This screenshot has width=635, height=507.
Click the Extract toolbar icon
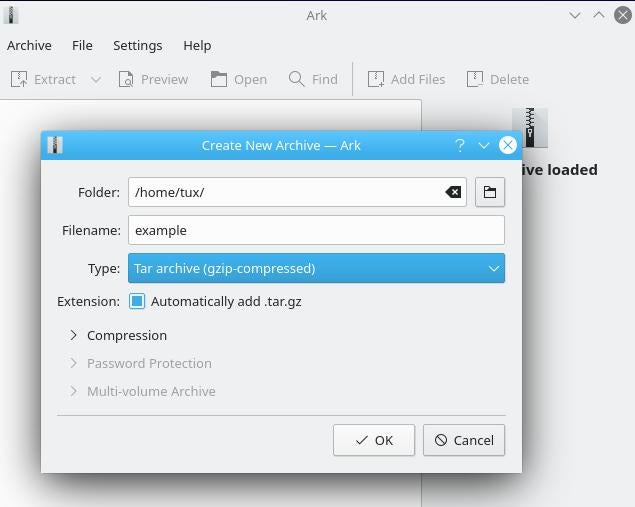[19, 79]
